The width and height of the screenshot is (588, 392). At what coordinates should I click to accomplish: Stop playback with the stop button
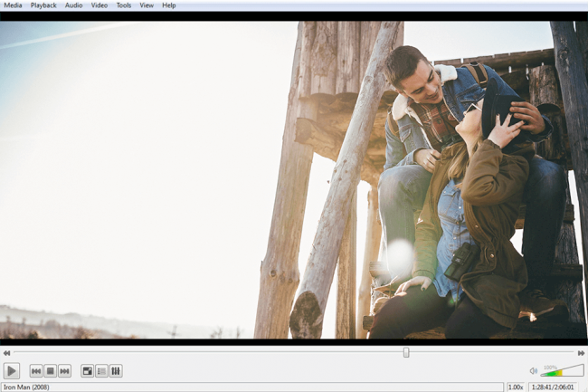(51, 370)
